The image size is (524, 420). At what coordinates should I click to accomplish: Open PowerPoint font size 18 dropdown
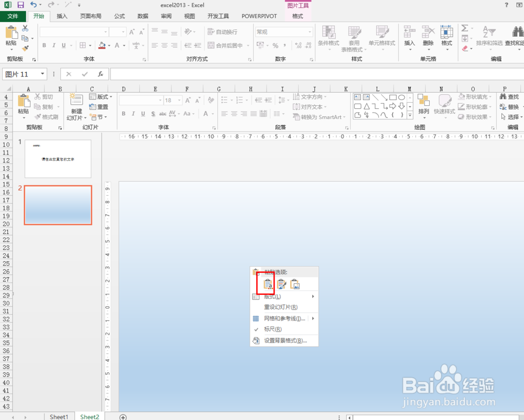179,100
